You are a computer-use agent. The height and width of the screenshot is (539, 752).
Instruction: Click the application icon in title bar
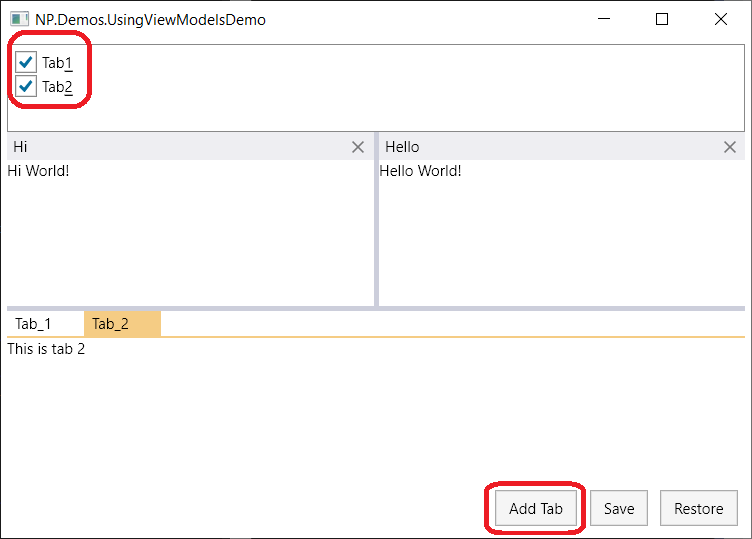[x=20, y=19]
